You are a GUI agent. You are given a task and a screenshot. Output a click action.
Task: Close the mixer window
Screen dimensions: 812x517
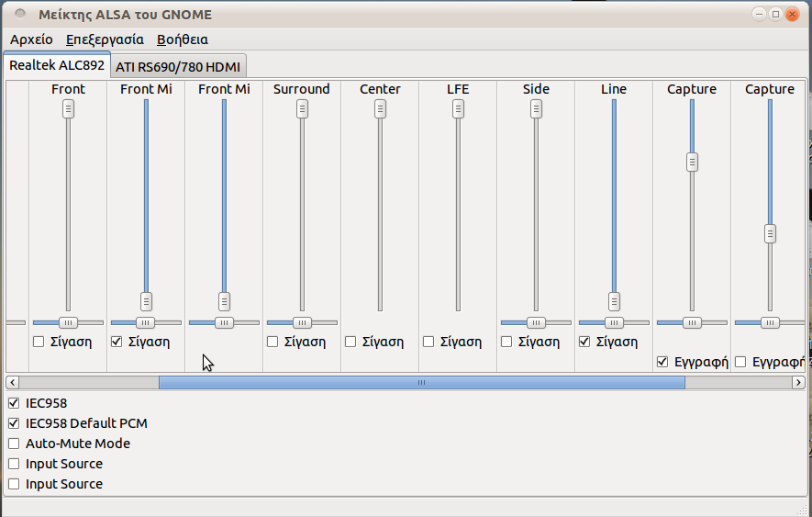(x=793, y=14)
